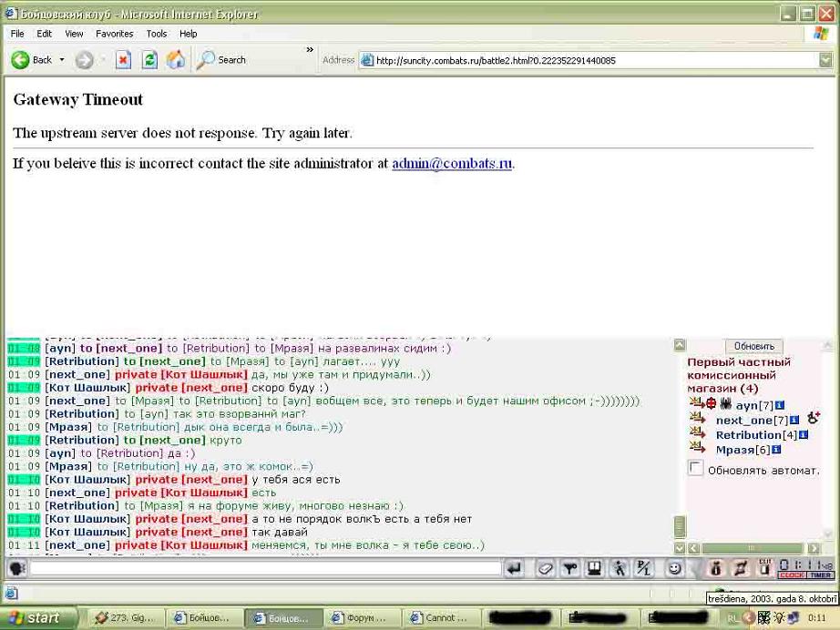Click the walking man icon in chat toolbar
The height and width of the screenshot is (630, 840).
[620, 568]
